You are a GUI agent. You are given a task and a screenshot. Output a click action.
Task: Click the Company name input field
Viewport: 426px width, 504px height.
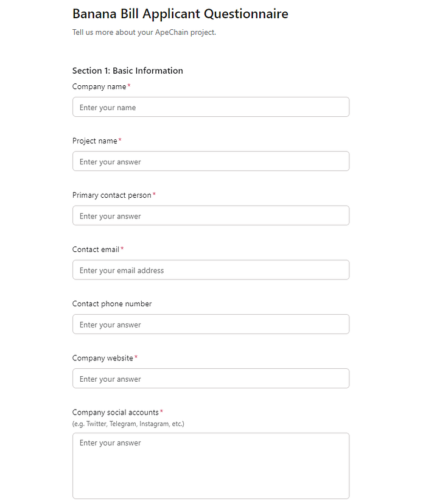point(211,107)
